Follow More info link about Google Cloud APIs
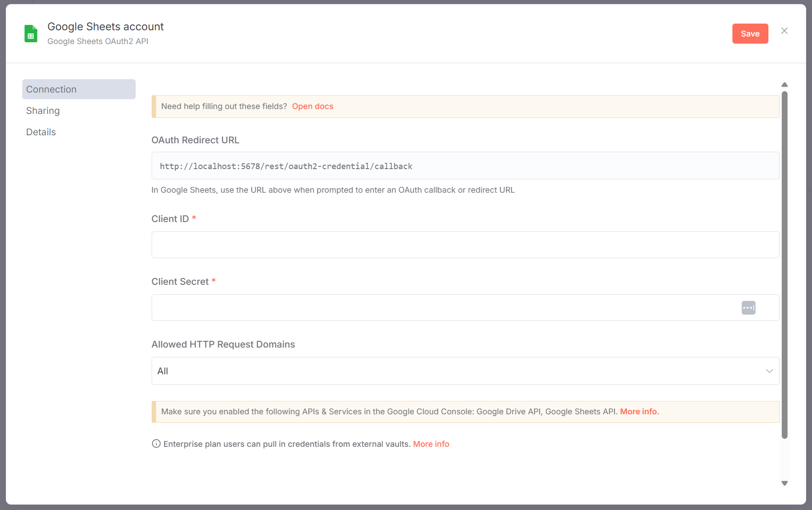The height and width of the screenshot is (510, 812). pyautogui.click(x=638, y=412)
